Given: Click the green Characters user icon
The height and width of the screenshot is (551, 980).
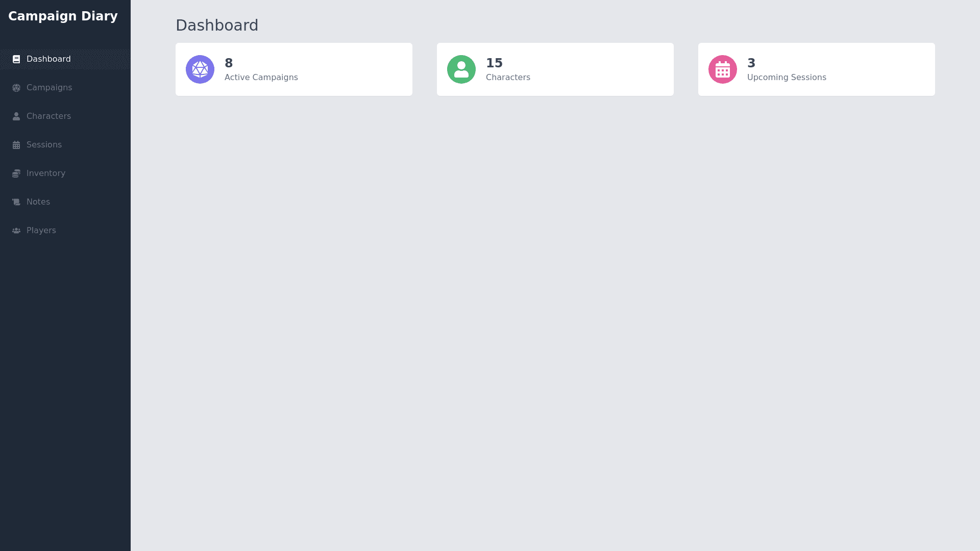Looking at the screenshot, I should [x=461, y=69].
